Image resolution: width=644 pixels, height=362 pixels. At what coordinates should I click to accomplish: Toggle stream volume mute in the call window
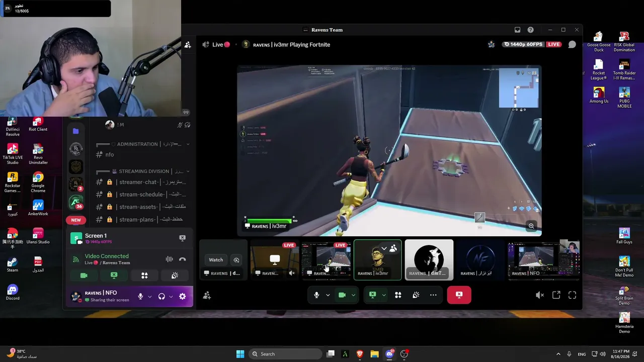pos(540,296)
